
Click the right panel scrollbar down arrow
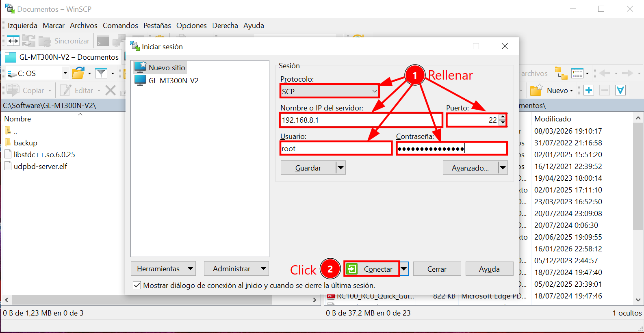pos(638,300)
